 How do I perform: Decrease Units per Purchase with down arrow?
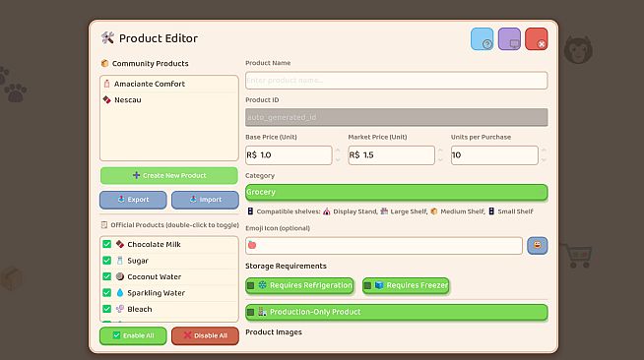[x=544, y=160]
